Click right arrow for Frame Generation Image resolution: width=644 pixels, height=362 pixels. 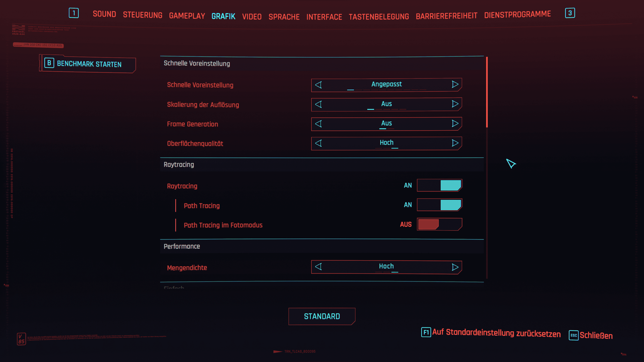tap(455, 123)
